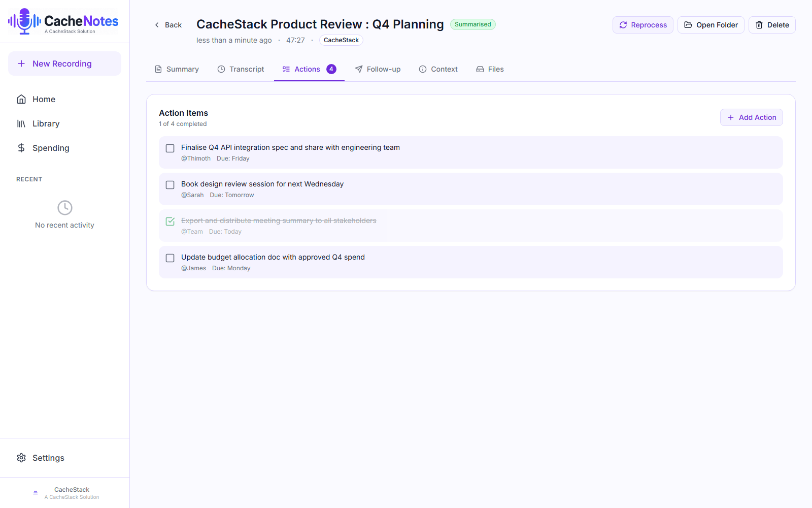Uncheck Export and distribute meeting summary
Viewport: 812px width, 508px height.
[x=170, y=221]
